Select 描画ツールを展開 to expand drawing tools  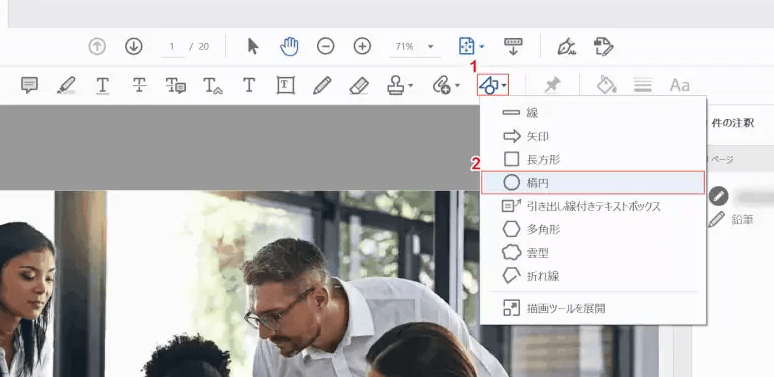(593, 308)
